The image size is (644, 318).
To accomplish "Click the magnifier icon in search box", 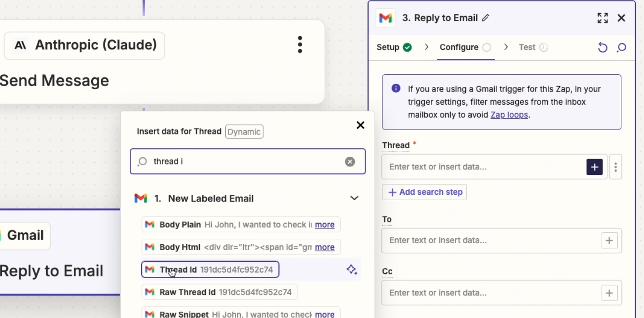I will (x=142, y=162).
